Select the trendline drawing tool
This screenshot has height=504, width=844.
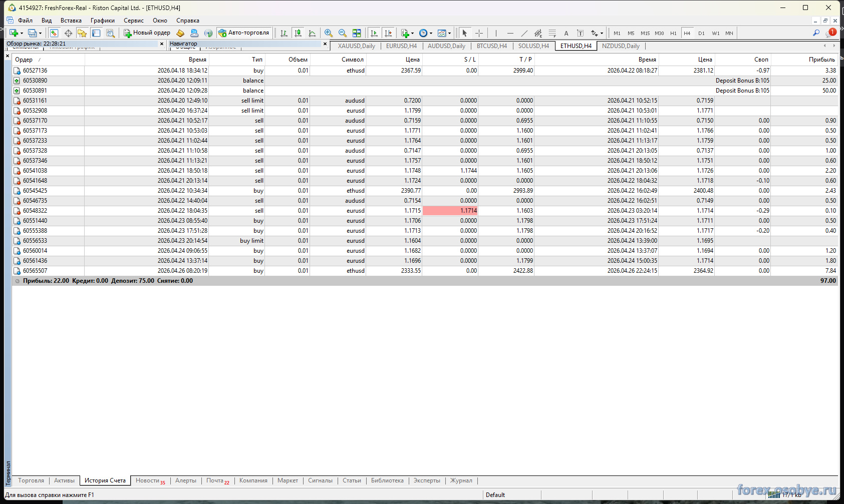[x=524, y=33]
